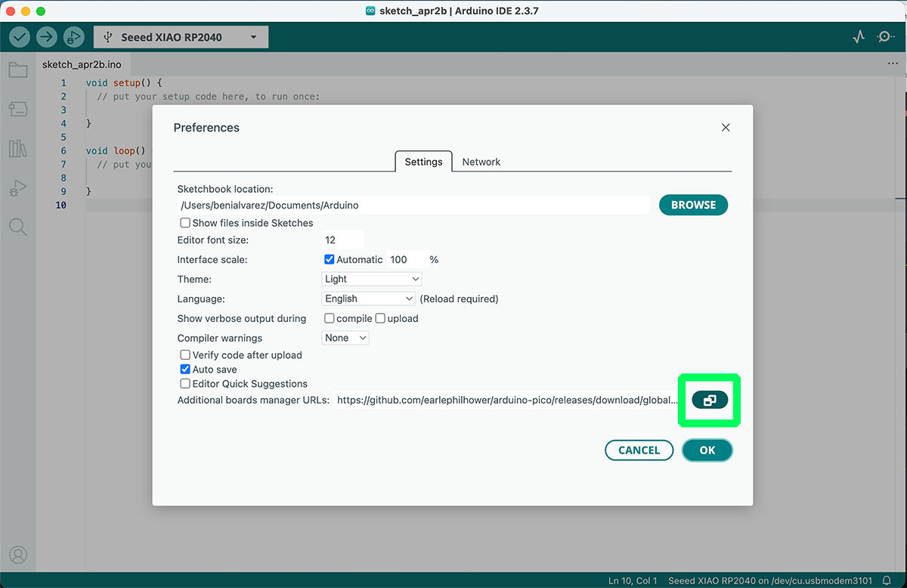This screenshot has height=588, width=907.
Task: Open the Sketchbook folder sidebar icon
Action: [18, 70]
